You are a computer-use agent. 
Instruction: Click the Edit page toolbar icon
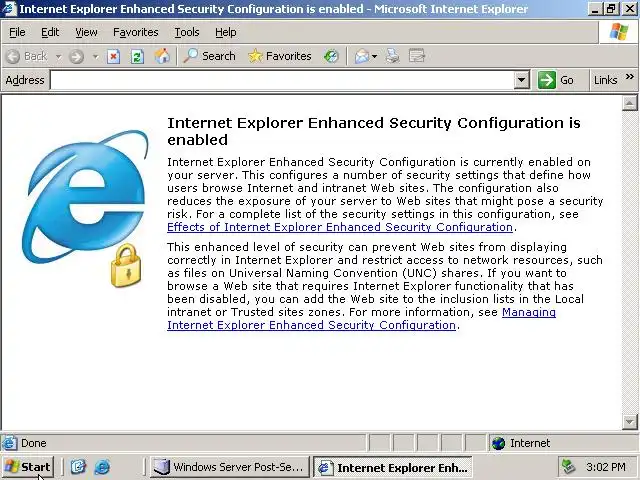(x=417, y=56)
